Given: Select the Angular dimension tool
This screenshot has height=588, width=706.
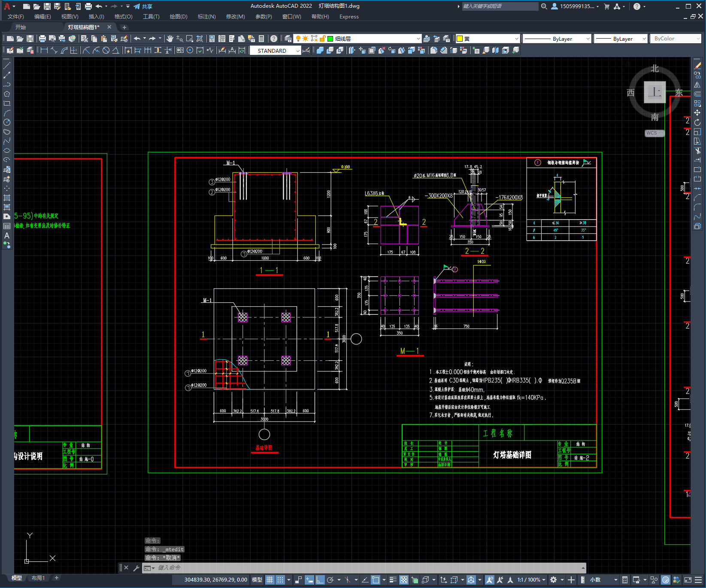Looking at the screenshot, I should tap(115, 50).
